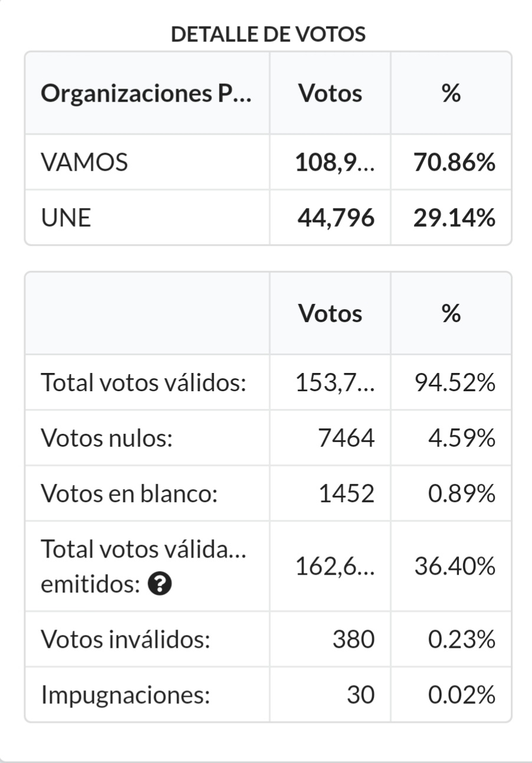Click the truncated VAMOS vote count 108,9…
The width and height of the screenshot is (532, 763).
tap(334, 162)
